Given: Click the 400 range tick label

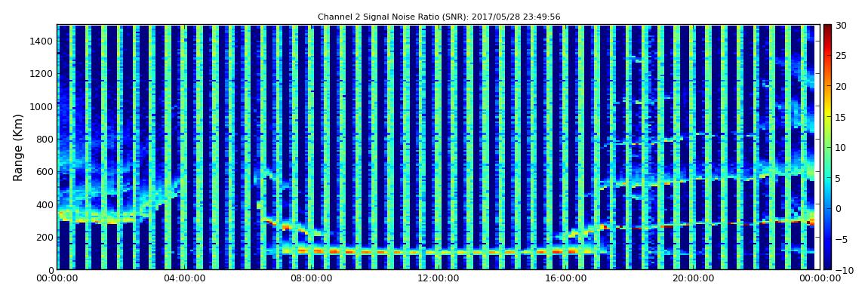Looking at the screenshot, I should [45, 204].
